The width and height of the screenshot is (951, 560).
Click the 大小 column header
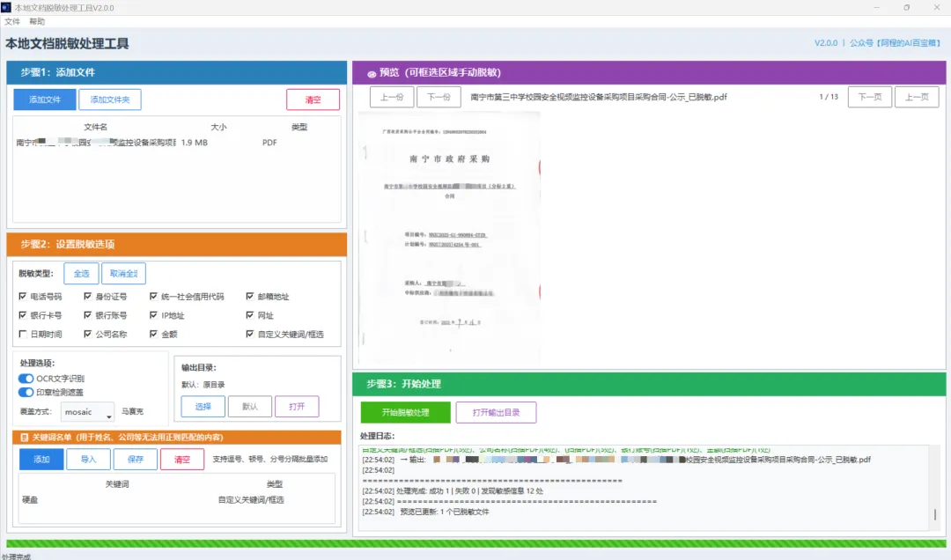pyautogui.click(x=218, y=127)
